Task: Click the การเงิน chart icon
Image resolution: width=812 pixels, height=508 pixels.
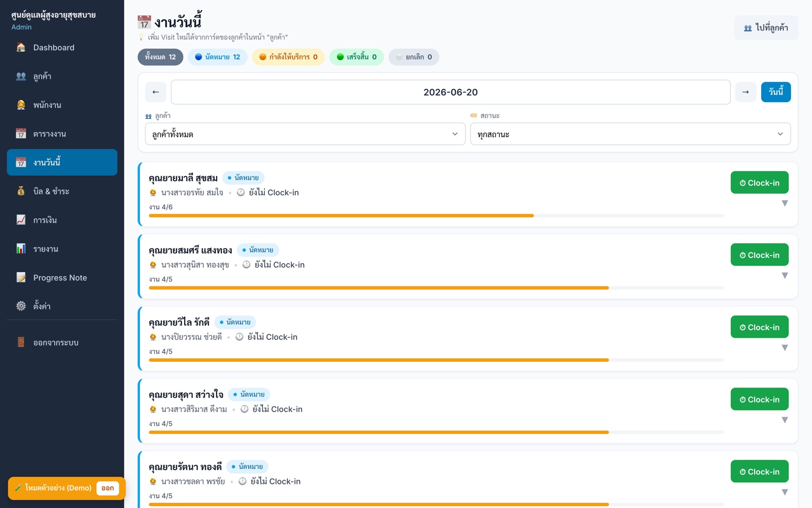Action: (x=21, y=220)
